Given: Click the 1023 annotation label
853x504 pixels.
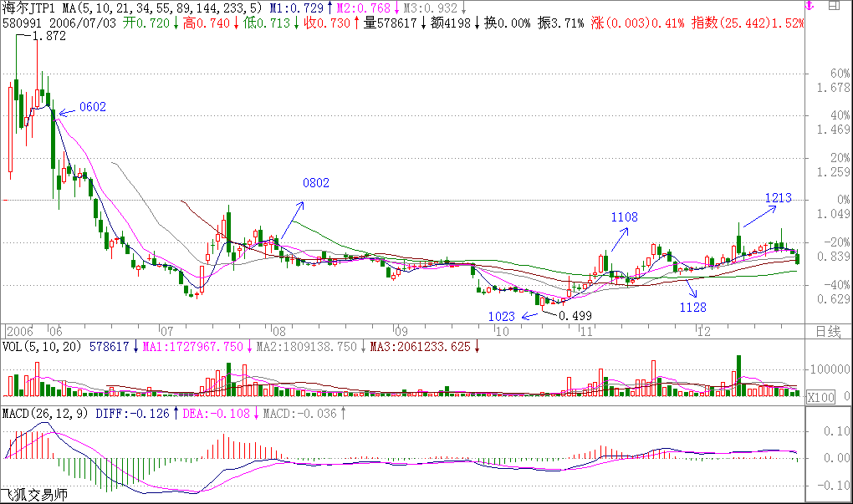Looking at the screenshot, I should (x=502, y=316).
